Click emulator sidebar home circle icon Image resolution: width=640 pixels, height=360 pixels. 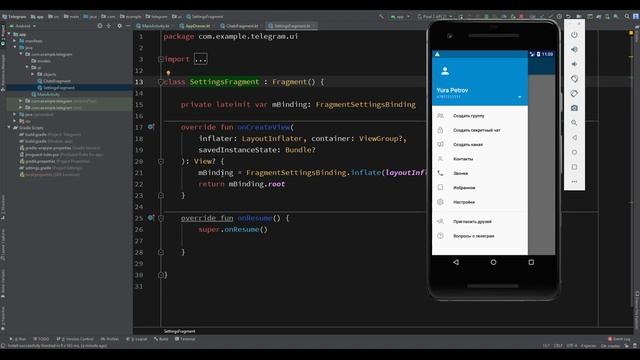point(574,152)
